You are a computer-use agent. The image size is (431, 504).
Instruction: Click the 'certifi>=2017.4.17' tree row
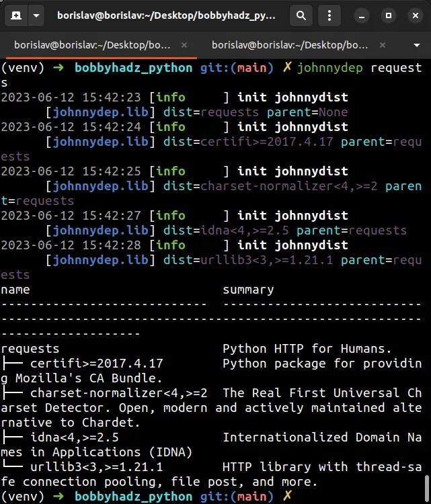pyautogui.click(x=97, y=364)
